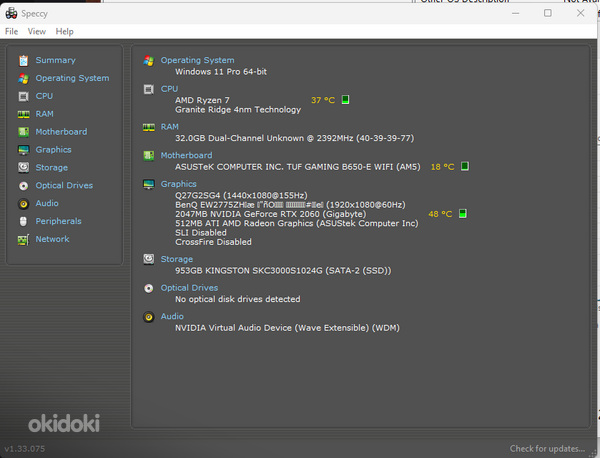The width and height of the screenshot is (600, 458).
Task: Click the CPU heading link in summary
Action: point(169,89)
